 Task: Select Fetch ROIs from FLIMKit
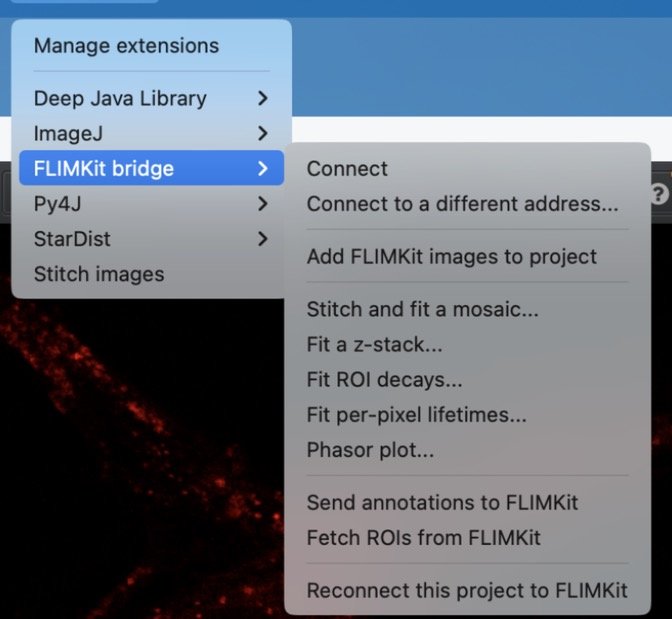(468, 538)
